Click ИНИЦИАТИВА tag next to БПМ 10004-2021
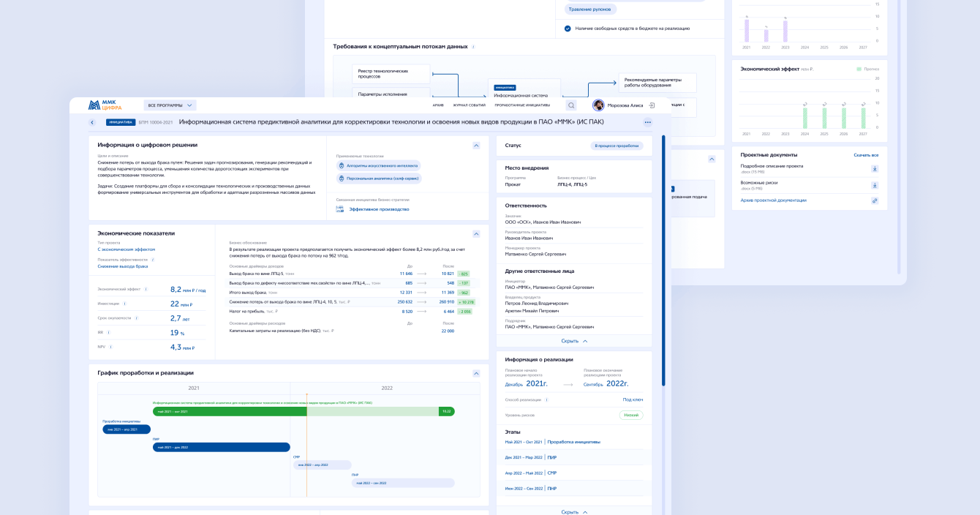The width and height of the screenshot is (980, 515). point(120,122)
